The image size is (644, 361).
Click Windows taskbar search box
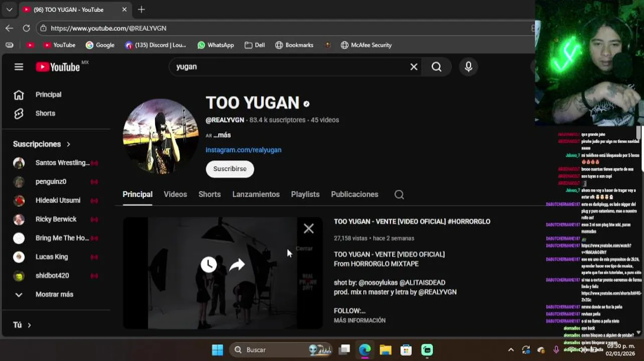point(282,350)
